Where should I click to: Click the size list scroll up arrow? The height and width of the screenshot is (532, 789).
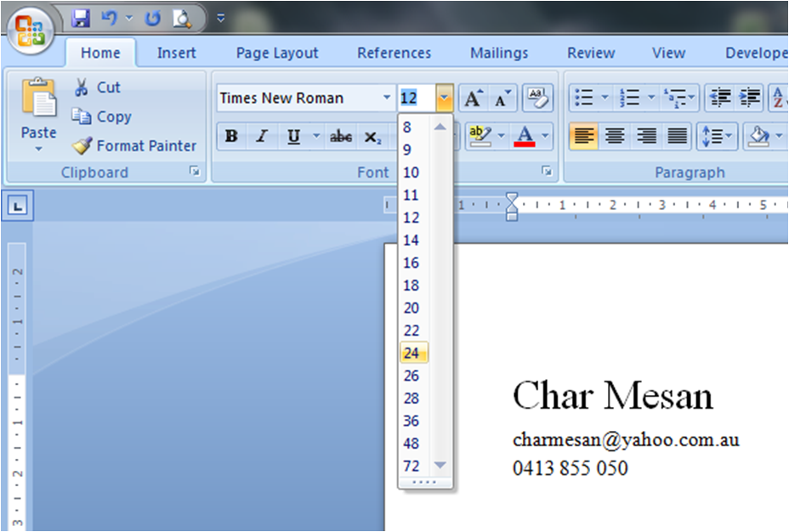(x=440, y=127)
